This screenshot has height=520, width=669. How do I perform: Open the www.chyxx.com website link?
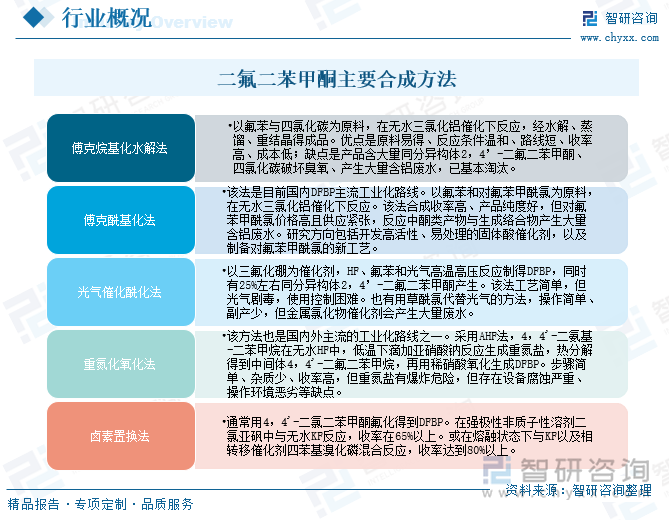[620, 38]
